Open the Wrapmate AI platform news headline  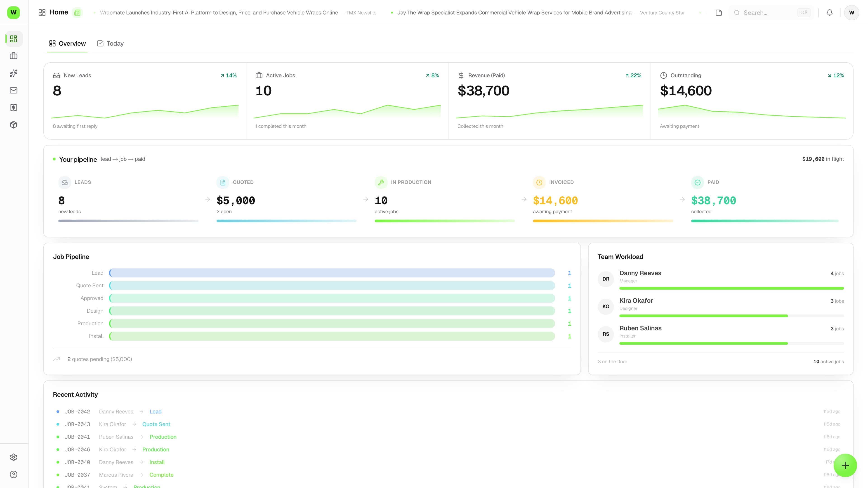pos(219,12)
